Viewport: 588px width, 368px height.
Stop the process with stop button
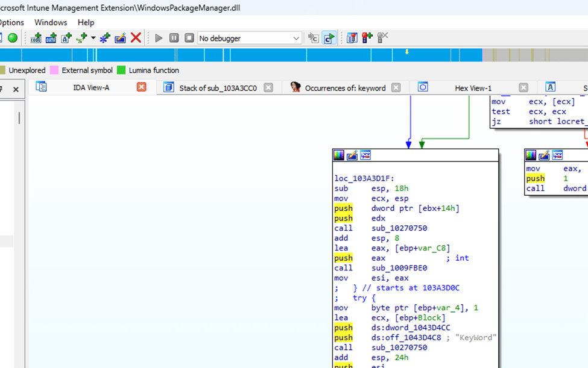click(x=189, y=38)
